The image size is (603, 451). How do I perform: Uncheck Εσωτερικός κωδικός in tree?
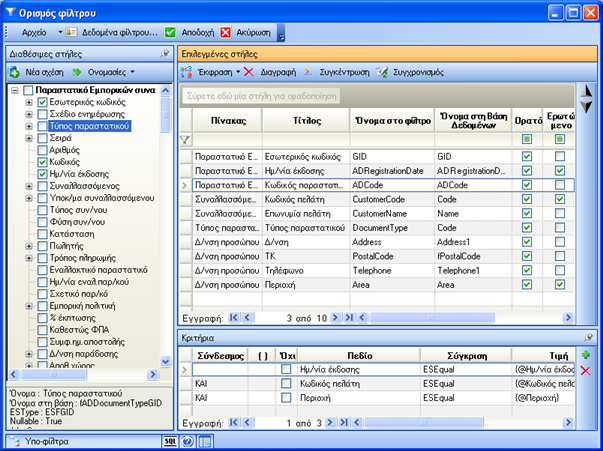coord(42,102)
